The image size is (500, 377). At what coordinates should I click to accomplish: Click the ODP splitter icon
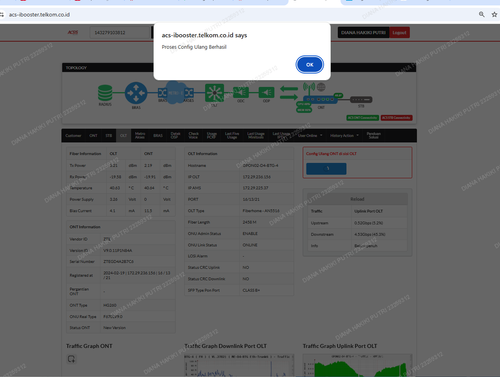[x=266, y=92]
